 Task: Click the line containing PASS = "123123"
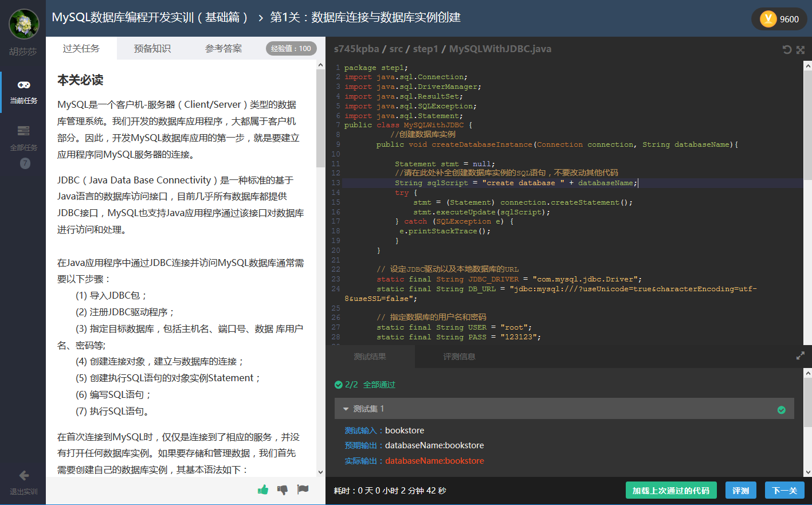click(x=458, y=337)
